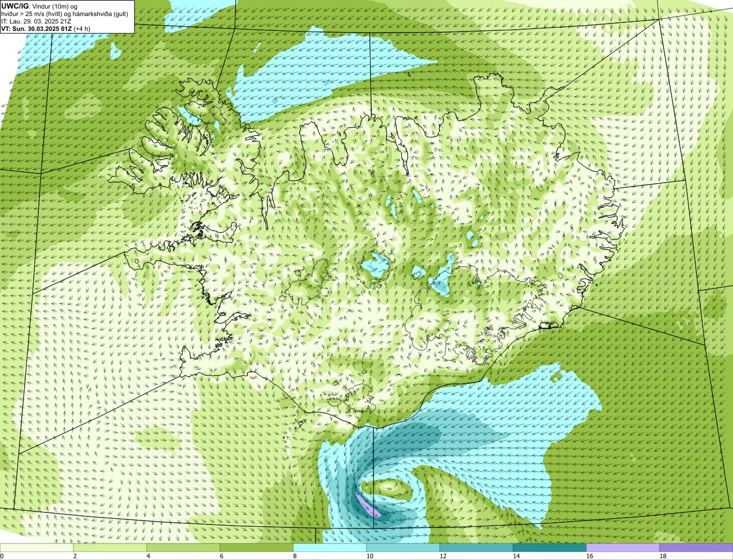Click the legend label "10"
This screenshot has width=733, height=560.
click(370, 556)
